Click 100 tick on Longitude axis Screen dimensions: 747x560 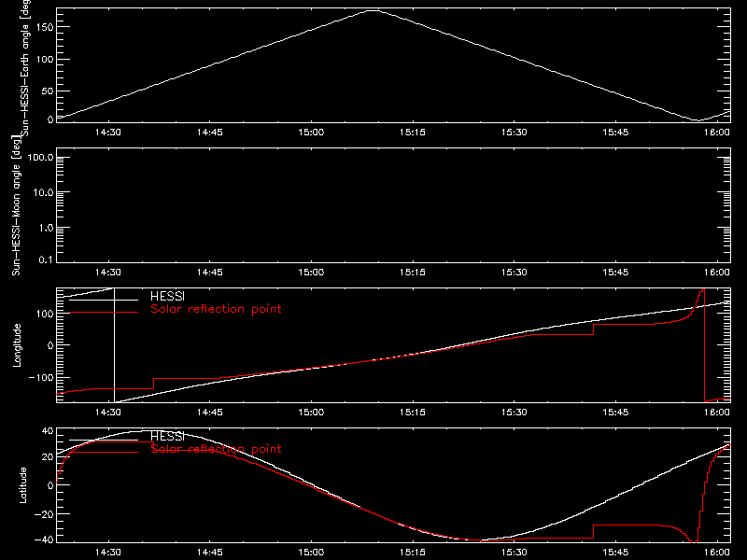coord(44,314)
